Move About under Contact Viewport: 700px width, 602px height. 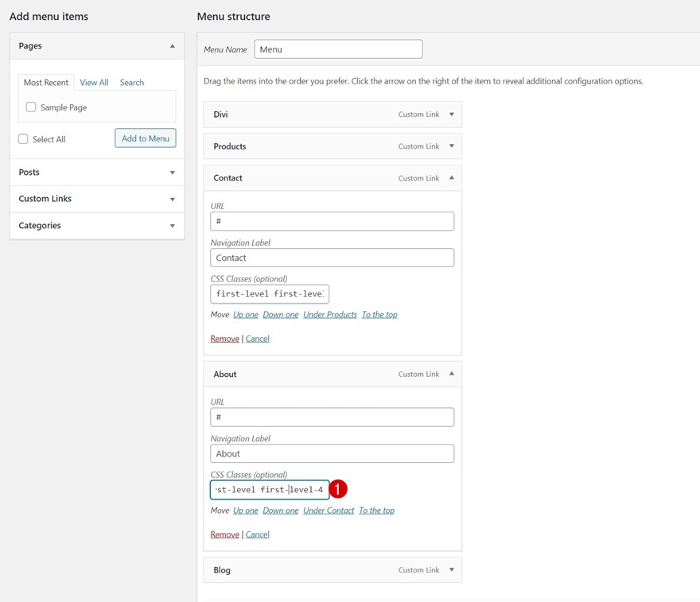(x=329, y=511)
